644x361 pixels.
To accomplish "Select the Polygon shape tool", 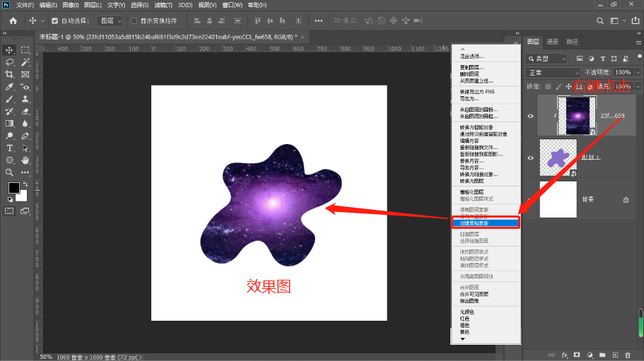I will coord(9,160).
